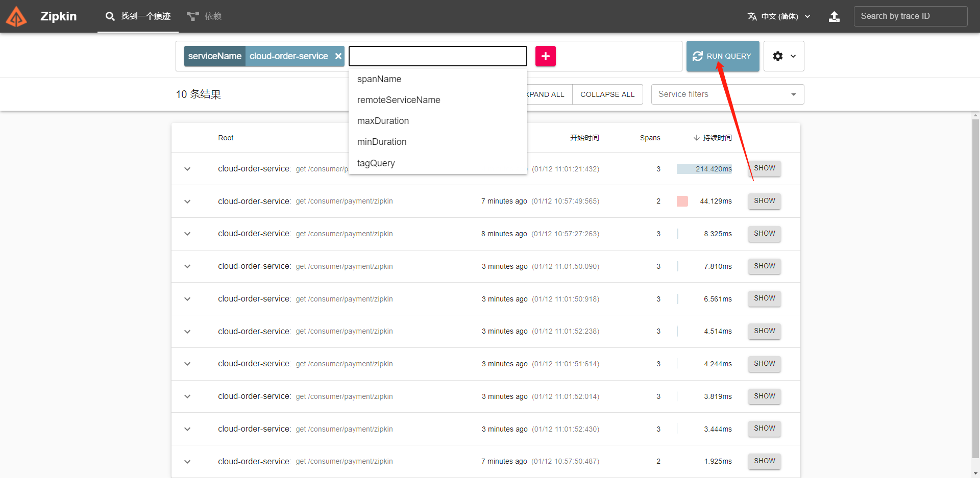Viewport: 980px width, 478px height.
Task: Open the find-a-trace search tab
Action: click(138, 16)
